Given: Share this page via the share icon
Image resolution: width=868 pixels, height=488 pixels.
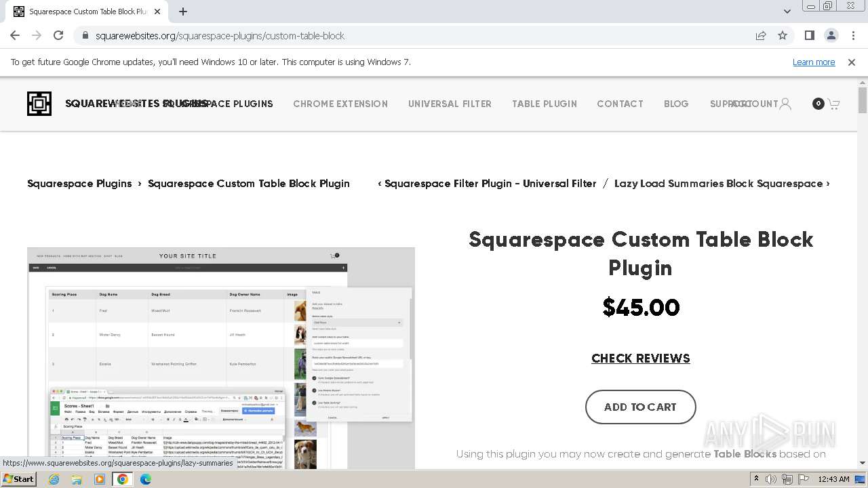Looking at the screenshot, I should pyautogui.click(x=761, y=35).
